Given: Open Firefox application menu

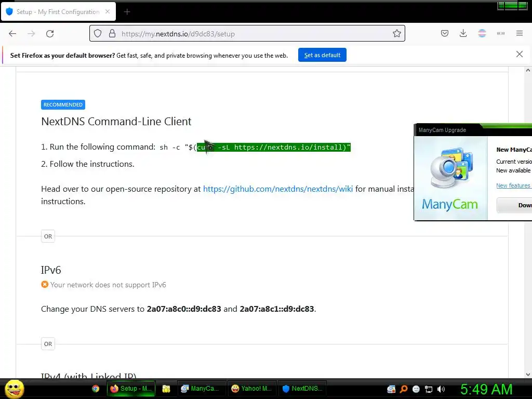Looking at the screenshot, I should 520,33.
